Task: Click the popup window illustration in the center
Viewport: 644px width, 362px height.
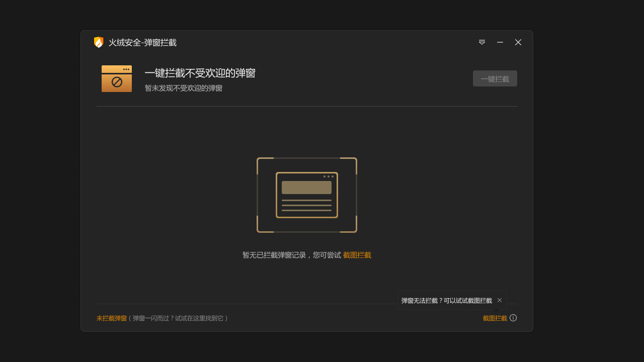Action: tap(307, 195)
